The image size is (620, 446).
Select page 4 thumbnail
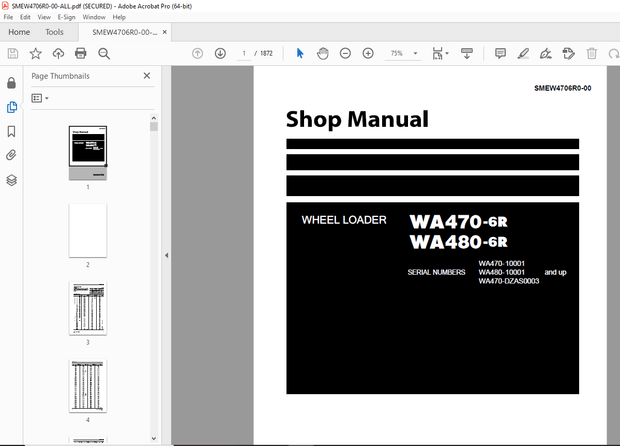88,386
